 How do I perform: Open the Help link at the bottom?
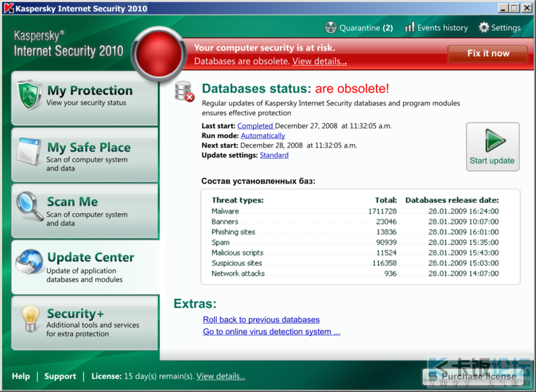(x=21, y=377)
